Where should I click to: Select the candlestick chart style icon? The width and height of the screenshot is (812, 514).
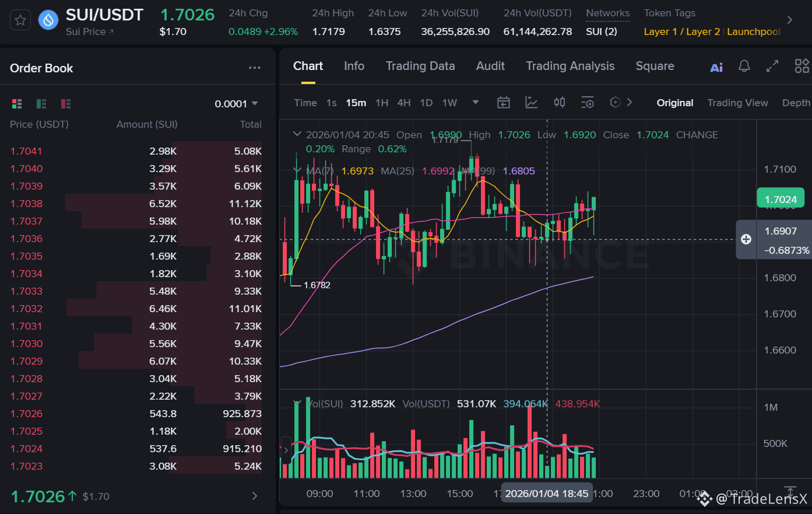(560, 102)
